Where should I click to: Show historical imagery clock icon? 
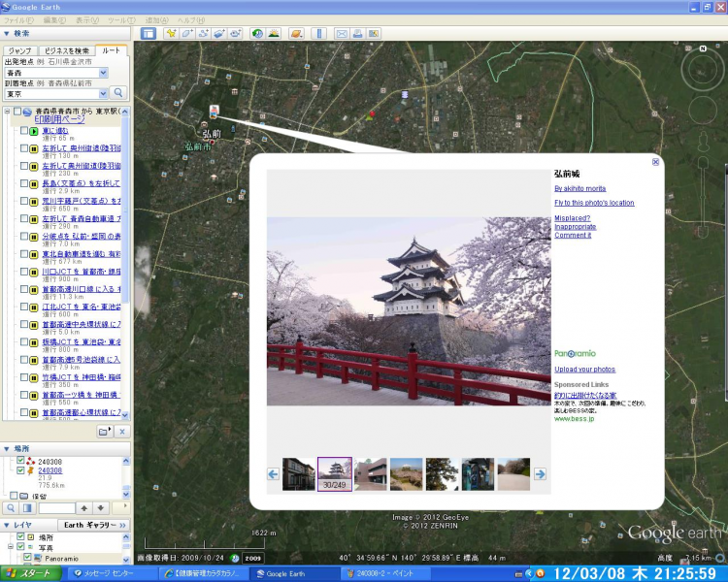coord(257,33)
